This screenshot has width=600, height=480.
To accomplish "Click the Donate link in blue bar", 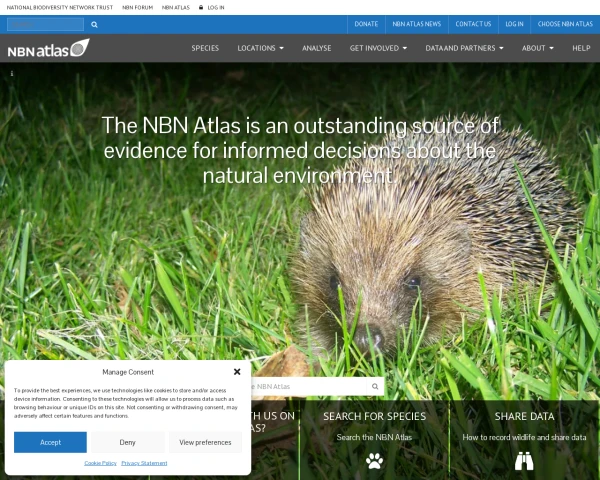I will (366, 24).
